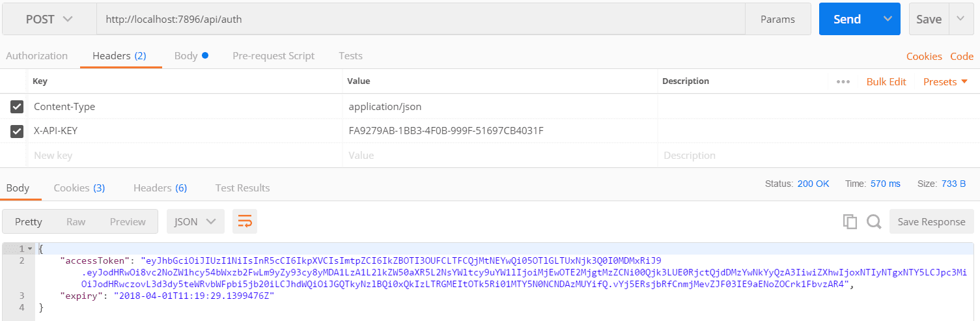Open the Save options dropdown arrow
Image resolution: width=980 pixels, height=321 pixels.
click(x=961, y=20)
